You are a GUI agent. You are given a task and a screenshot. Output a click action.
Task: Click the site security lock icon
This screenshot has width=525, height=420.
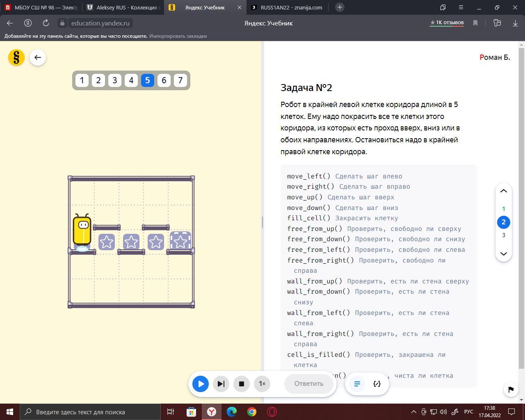click(x=62, y=23)
